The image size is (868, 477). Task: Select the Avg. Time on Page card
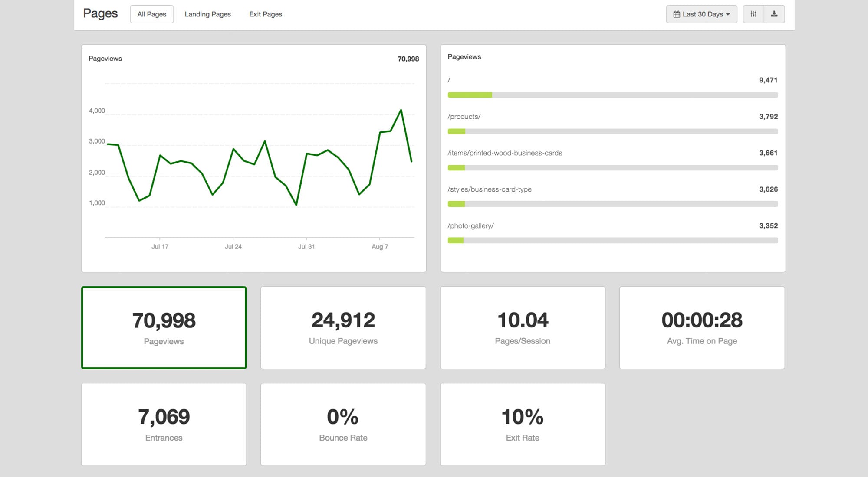tap(702, 328)
